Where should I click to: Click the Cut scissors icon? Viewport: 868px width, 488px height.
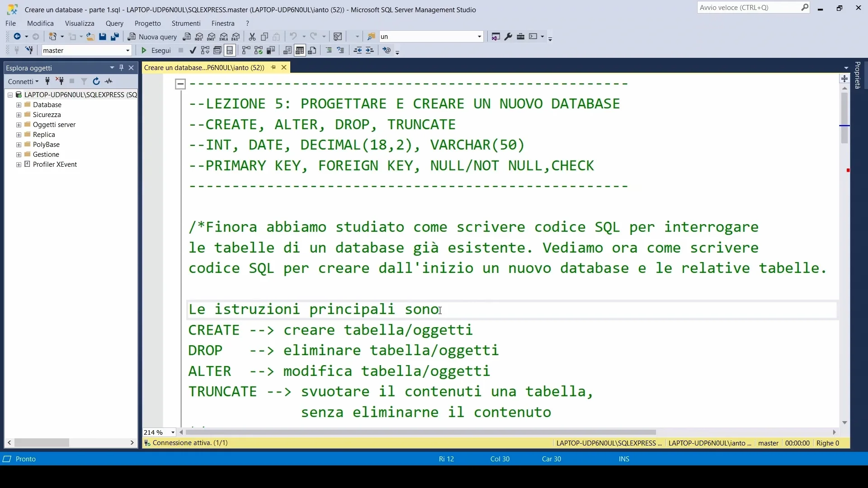[x=252, y=37]
